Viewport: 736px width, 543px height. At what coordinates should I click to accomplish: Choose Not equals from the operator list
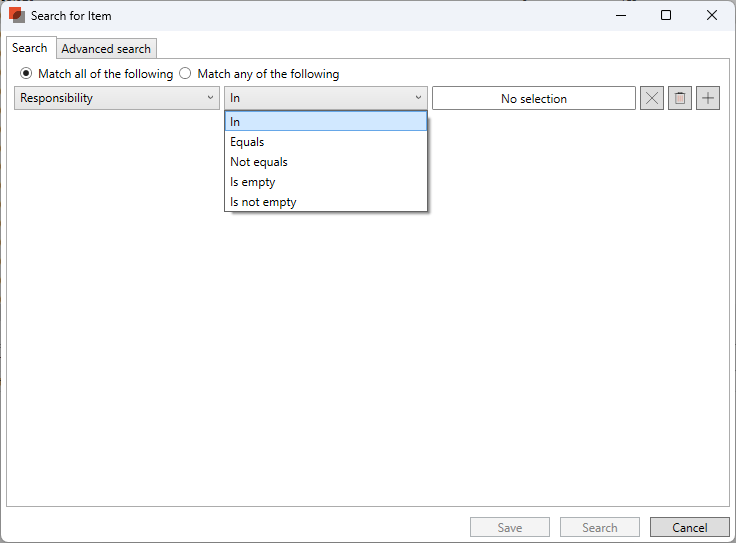259,162
